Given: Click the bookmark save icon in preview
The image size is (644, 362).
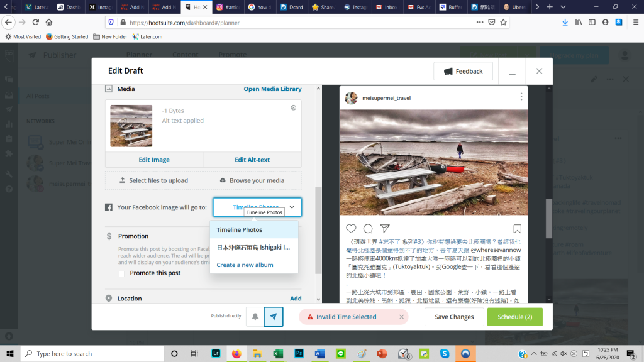Looking at the screenshot, I should coord(517,229).
